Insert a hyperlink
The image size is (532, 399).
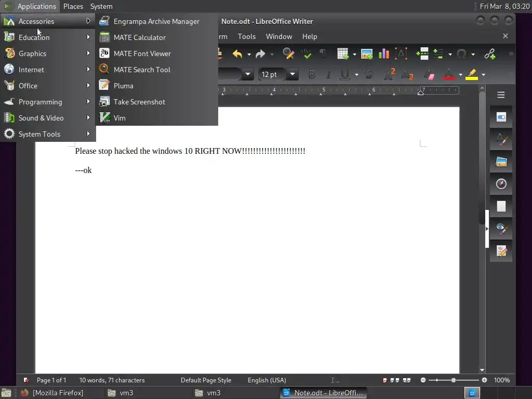click(489, 54)
